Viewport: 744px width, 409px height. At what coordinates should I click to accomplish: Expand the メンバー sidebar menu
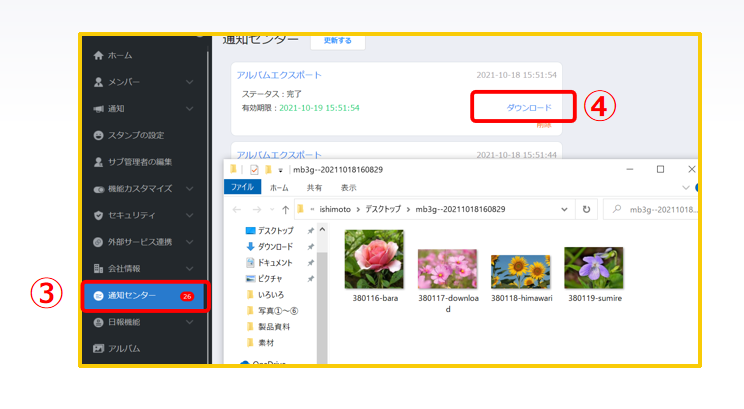tap(190, 82)
